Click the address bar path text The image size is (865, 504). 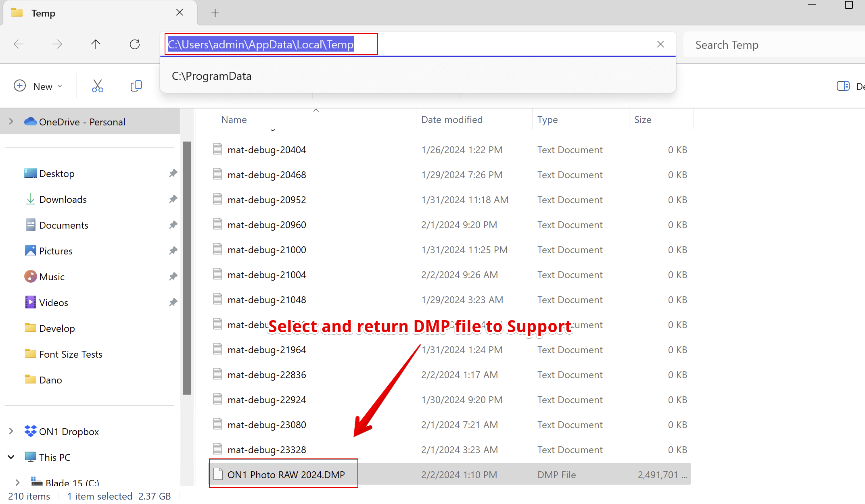pos(261,44)
